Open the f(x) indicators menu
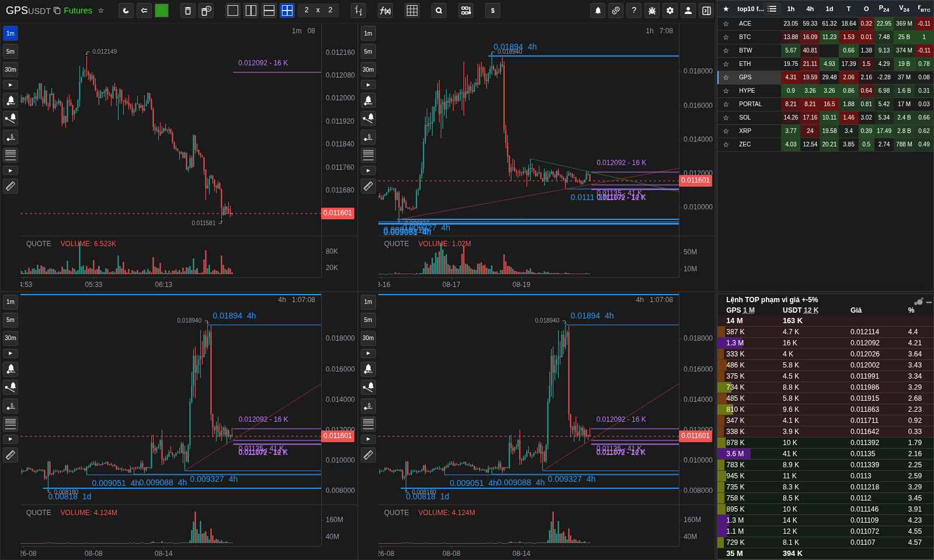The image size is (934, 560). tap(385, 10)
